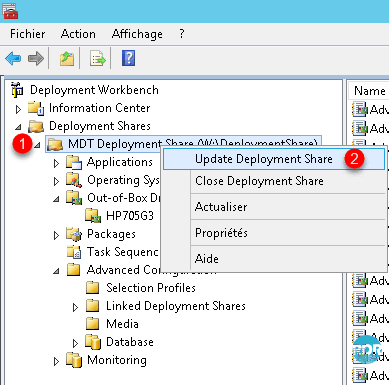Screen dimensions: 389x385
Task: Select the Selection Profiles tree label
Action: pyautogui.click(x=151, y=288)
